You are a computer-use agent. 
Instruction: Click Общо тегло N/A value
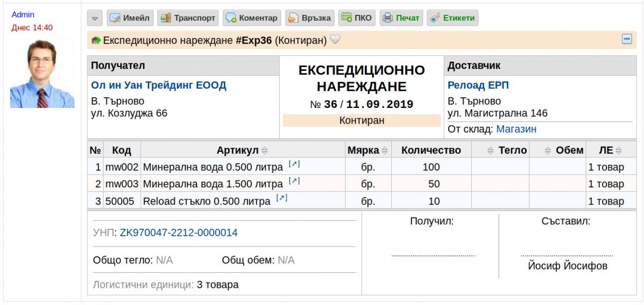point(164,260)
